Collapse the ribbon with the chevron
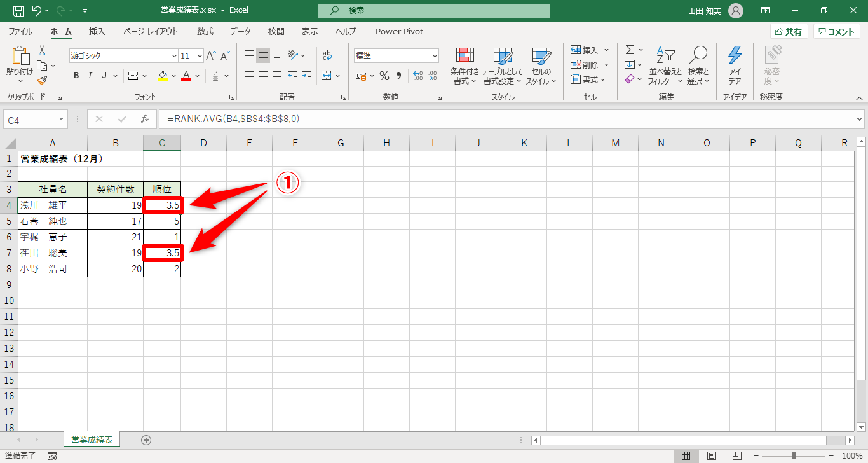The image size is (868, 463). click(859, 97)
